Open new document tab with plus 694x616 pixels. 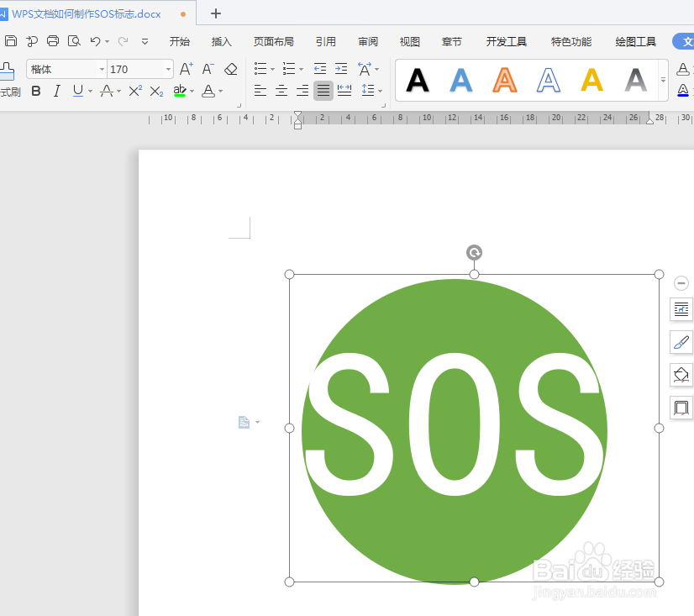[x=216, y=13]
